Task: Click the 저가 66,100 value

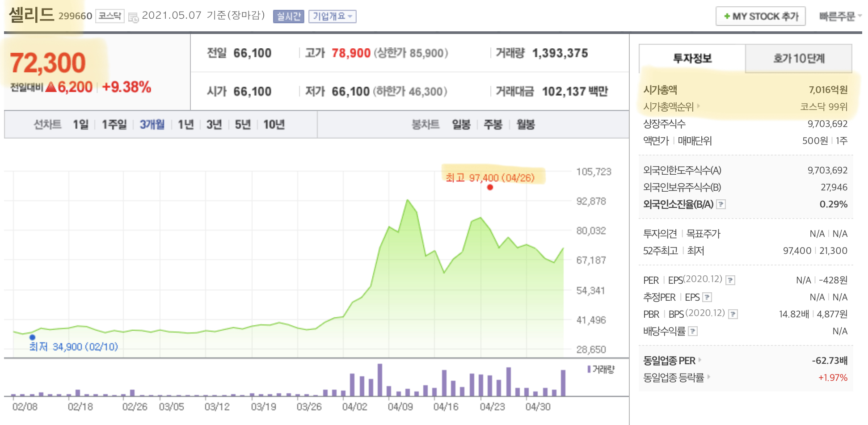Action: 350,92
